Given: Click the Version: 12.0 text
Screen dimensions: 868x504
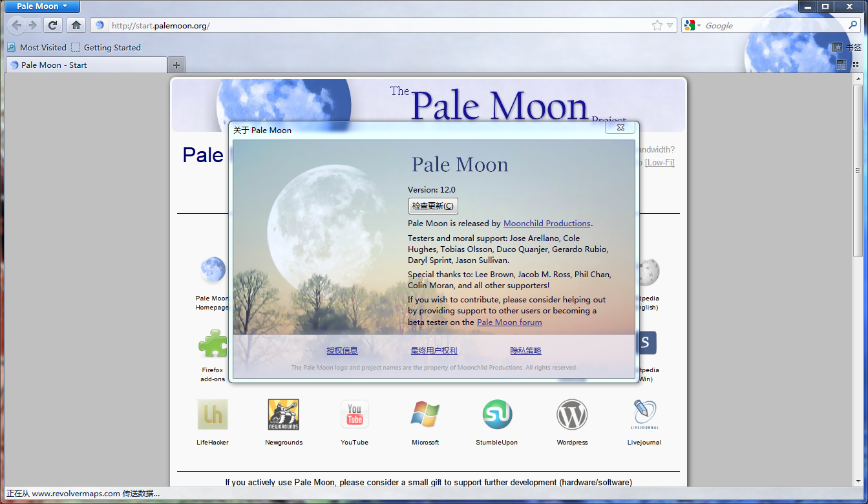Looking at the screenshot, I should tap(432, 190).
